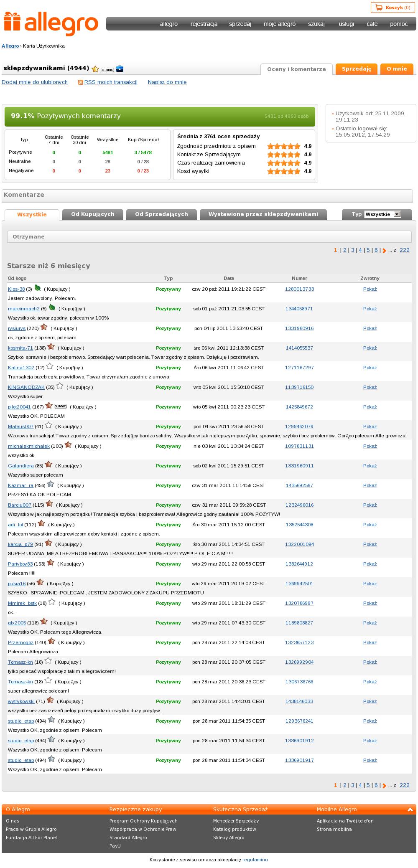Click the 'Napisz do mnie' link
Viewport: 418px width, 868px height.
[x=167, y=82]
